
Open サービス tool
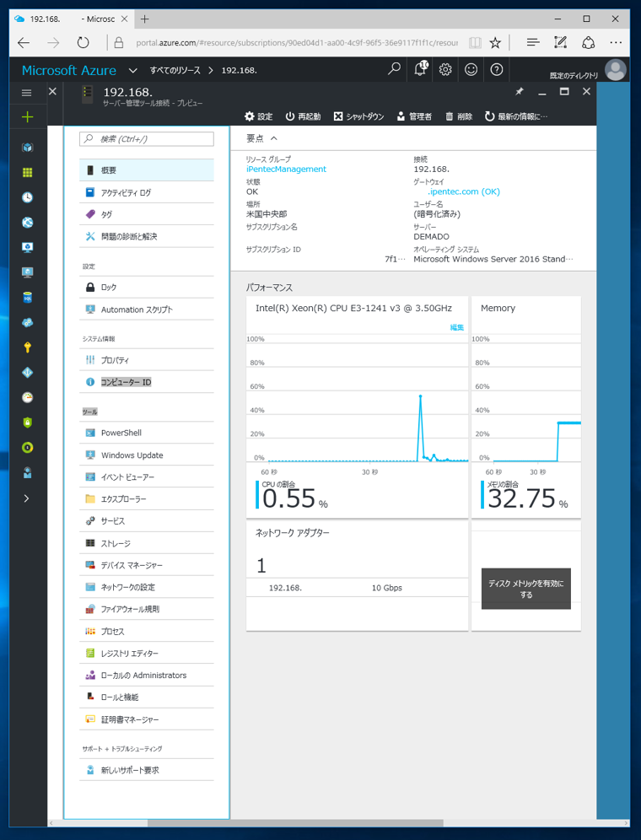pyautogui.click(x=146, y=520)
